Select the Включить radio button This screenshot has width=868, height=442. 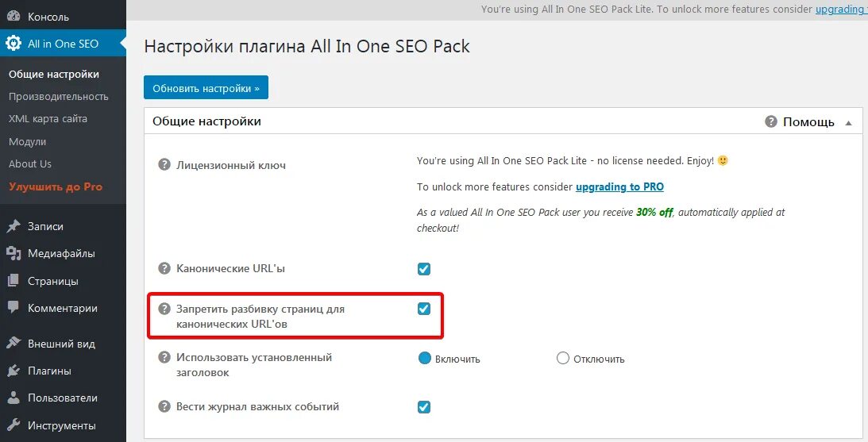click(425, 359)
